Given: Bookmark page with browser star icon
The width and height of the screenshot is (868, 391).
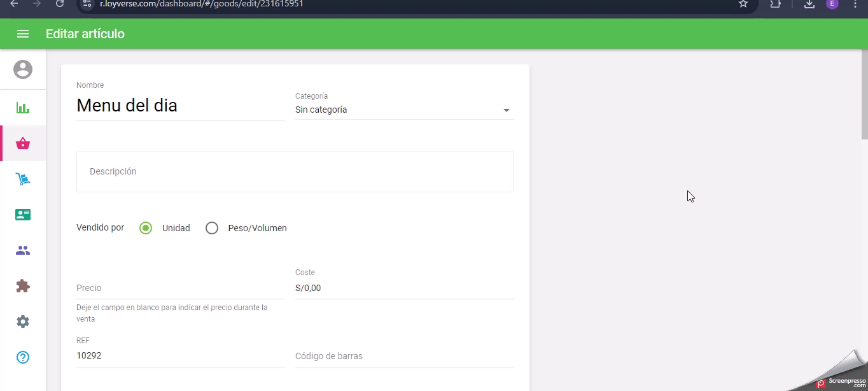Looking at the screenshot, I should click(743, 4).
